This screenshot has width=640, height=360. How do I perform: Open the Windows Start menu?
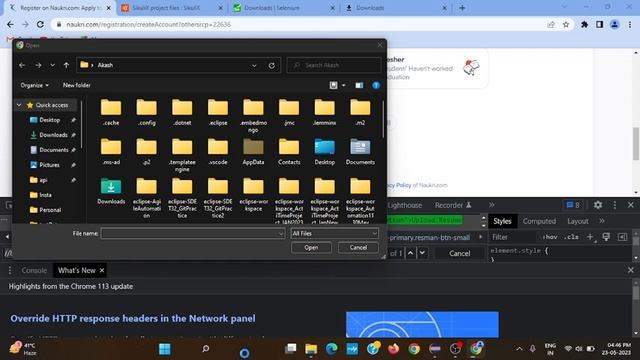point(165,349)
